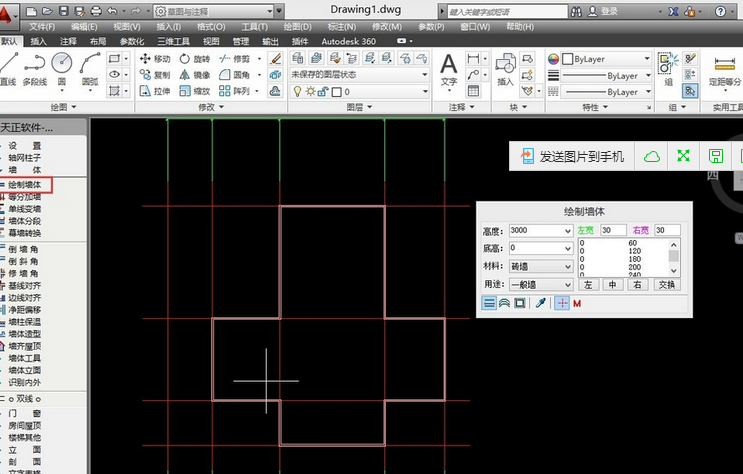Switch to the 注释 ribbon tab
The height and width of the screenshot is (474, 743).
tap(68, 41)
